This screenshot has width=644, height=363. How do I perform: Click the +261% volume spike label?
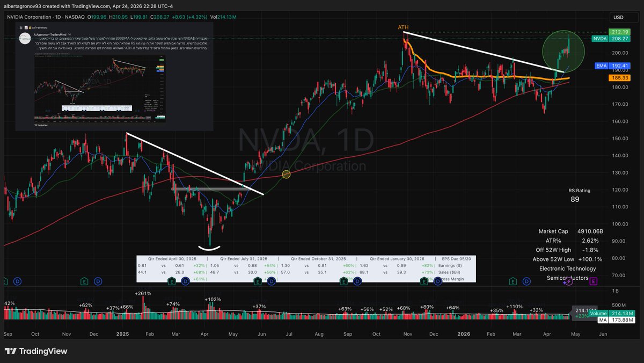[143, 294]
